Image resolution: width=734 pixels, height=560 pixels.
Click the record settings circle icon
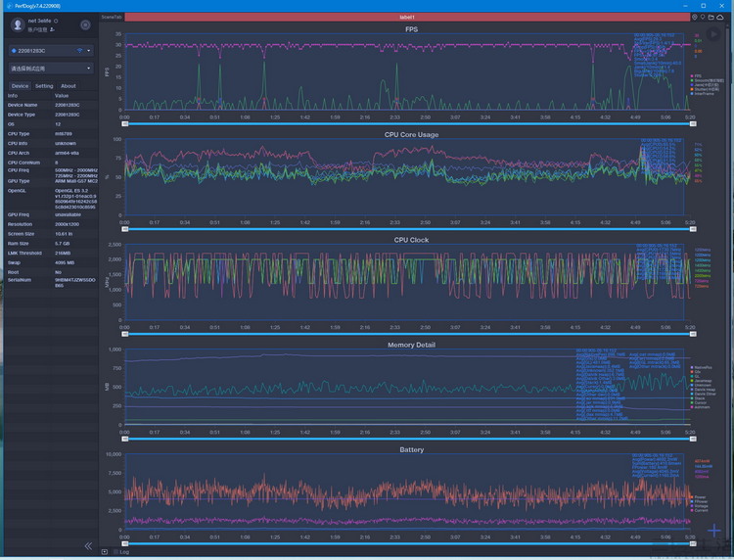pyautogui.click(x=85, y=24)
